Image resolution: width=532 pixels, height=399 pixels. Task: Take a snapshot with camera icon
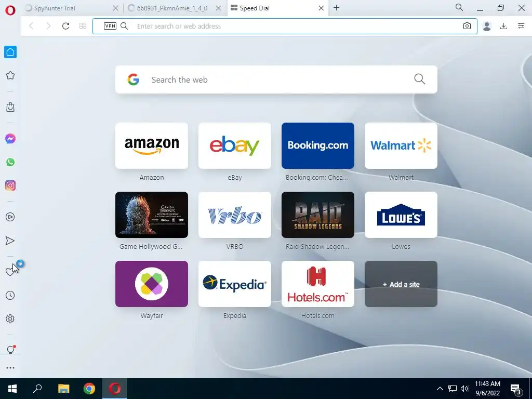(467, 26)
